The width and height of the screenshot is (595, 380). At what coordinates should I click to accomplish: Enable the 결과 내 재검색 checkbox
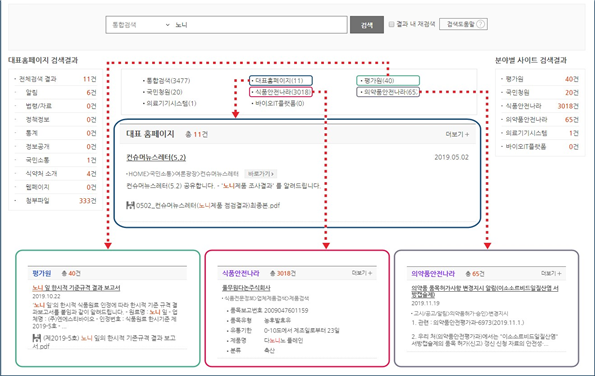(x=392, y=24)
